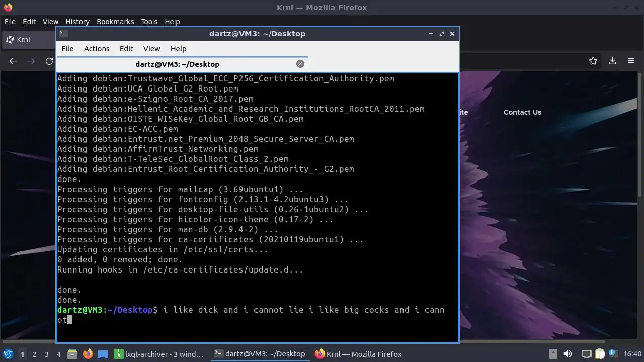Image resolution: width=644 pixels, height=362 pixels.
Task: Go forward in Firefox
Action: (x=31, y=61)
